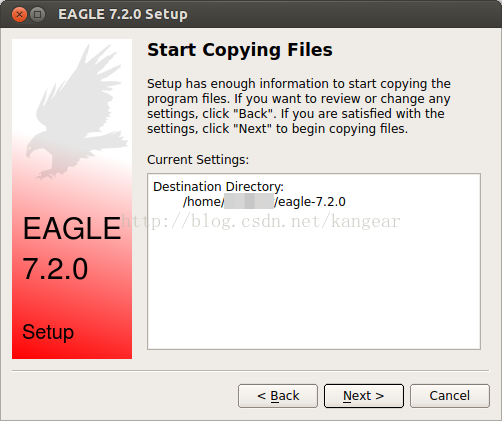
Task: Click the Start Copying Files heading
Action: click(x=240, y=50)
